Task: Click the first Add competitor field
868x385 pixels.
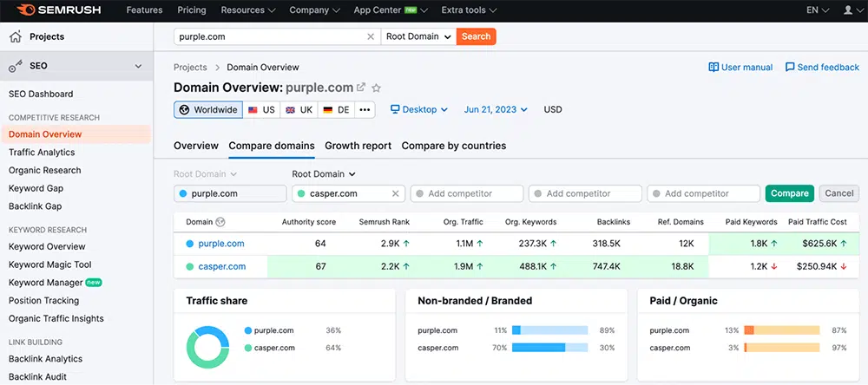Action: tap(467, 193)
